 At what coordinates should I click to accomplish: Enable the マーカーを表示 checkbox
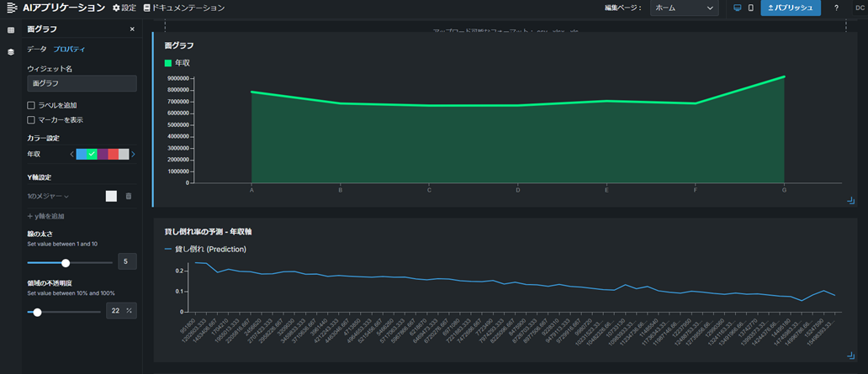pos(31,120)
